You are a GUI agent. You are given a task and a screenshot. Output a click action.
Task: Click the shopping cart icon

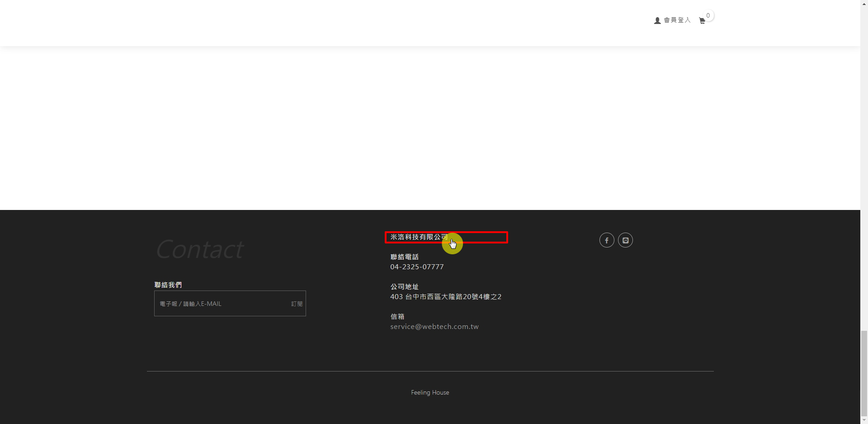[702, 21]
